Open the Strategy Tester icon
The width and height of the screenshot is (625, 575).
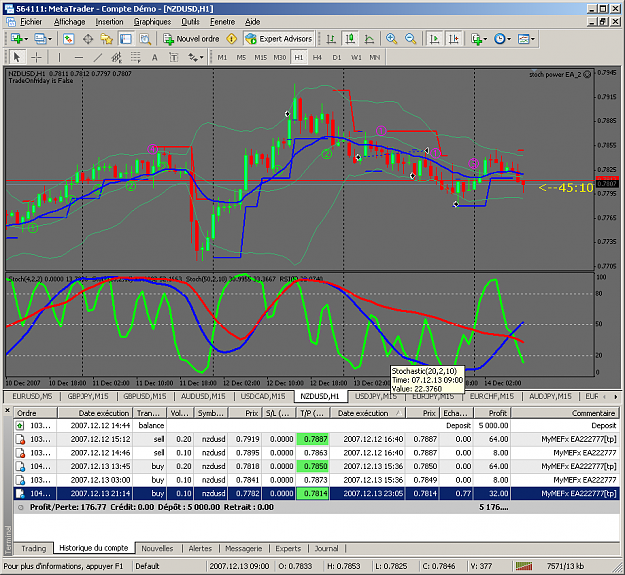[x=145, y=39]
